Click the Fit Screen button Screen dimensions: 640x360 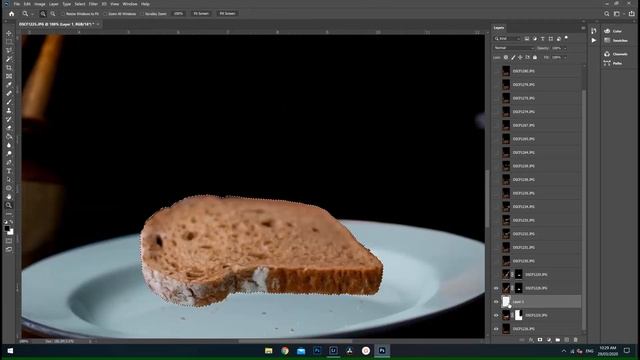tap(201, 13)
